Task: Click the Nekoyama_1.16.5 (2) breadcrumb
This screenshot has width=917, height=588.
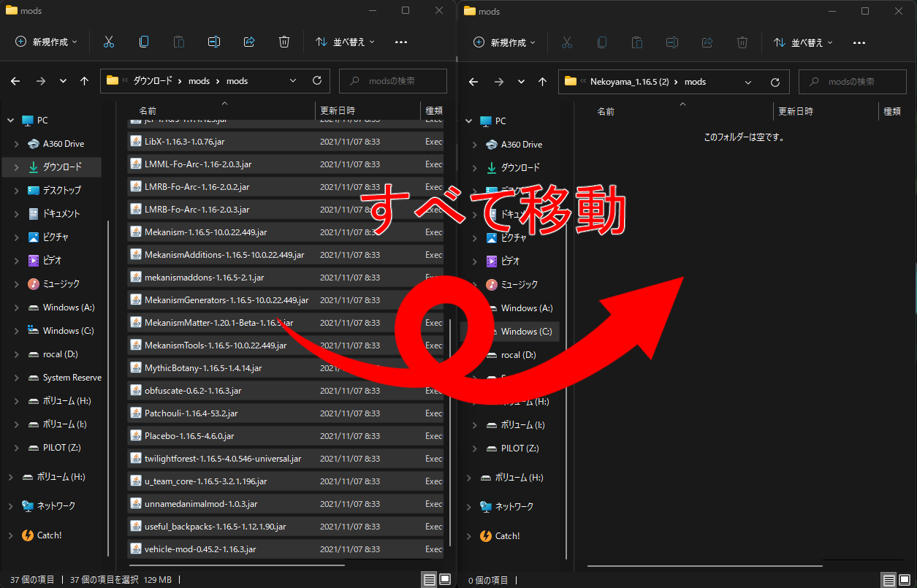Action: (630, 82)
